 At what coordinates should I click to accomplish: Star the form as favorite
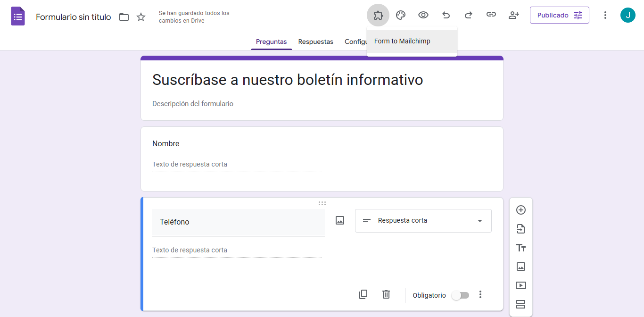[x=141, y=17]
